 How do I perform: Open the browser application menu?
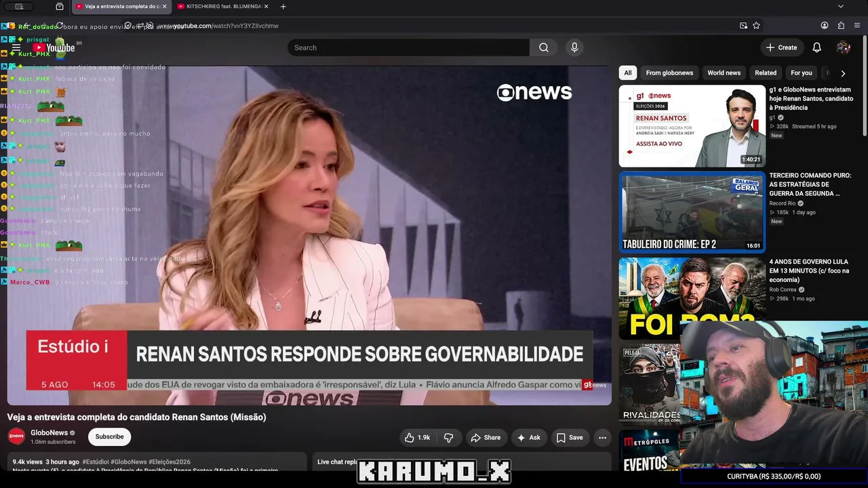(x=857, y=26)
